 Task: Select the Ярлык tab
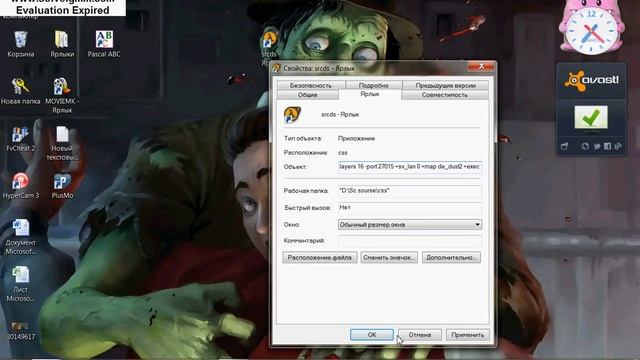(x=370, y=94)
